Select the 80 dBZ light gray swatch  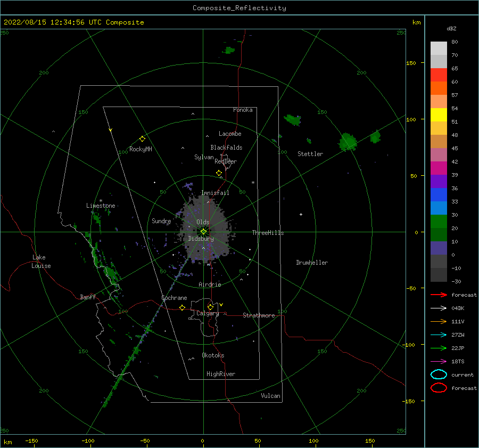(x=439, y=48)
